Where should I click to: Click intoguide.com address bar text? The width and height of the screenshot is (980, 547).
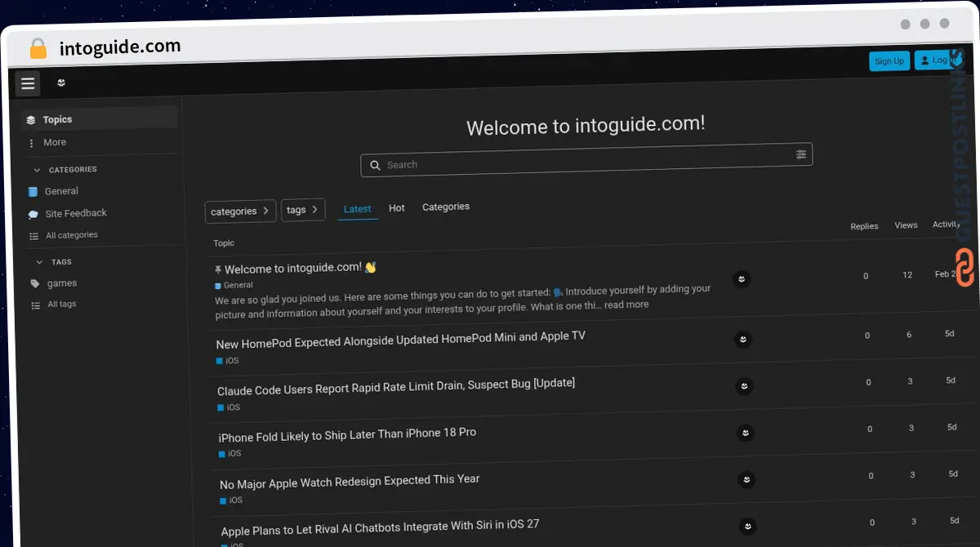pos(120,47)
